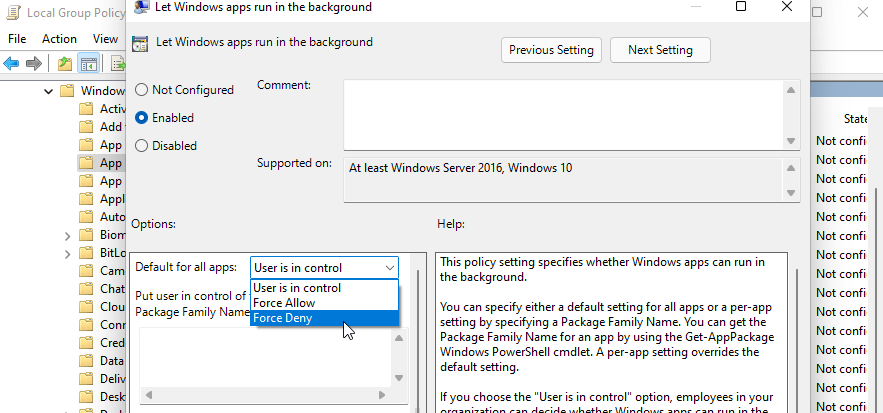The width and height of the screenshot is (883, 413).
Task: Click Show/Hide Console Tree toolbar icon
Action: [x=88, y=64]
